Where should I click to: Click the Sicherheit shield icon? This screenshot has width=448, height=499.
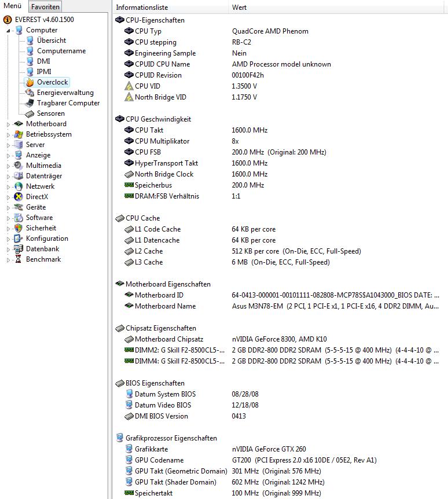tap(19, 228)
